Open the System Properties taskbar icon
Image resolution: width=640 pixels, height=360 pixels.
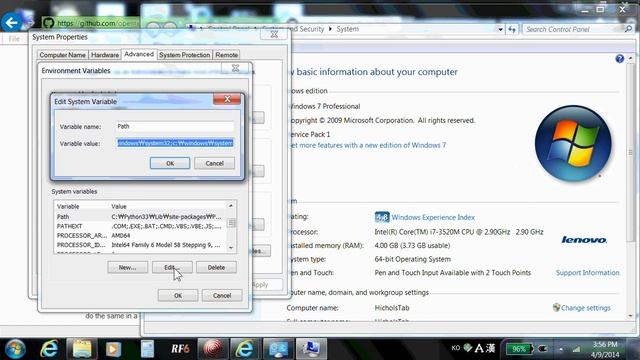[x=311, y=349]
